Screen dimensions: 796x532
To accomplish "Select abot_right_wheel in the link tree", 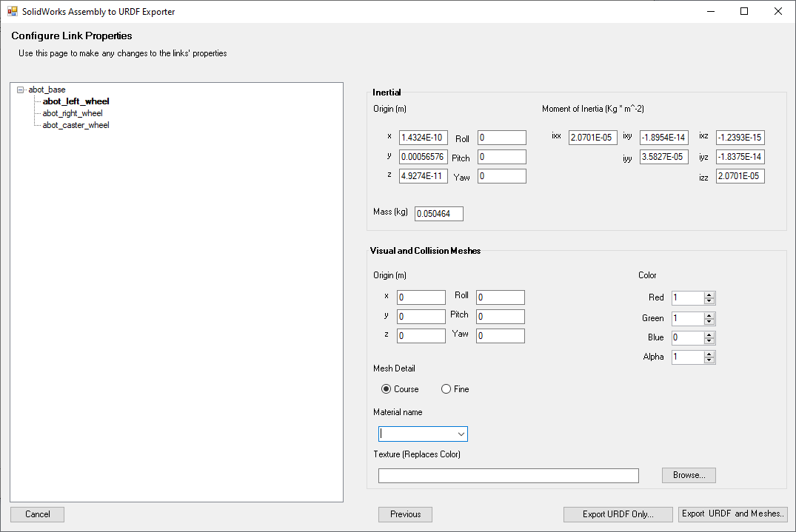I will pos(73,113).
